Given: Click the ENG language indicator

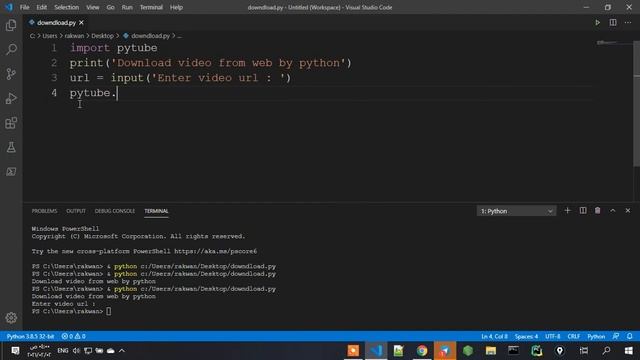Looking at the screenshot, I should (x=62, y=351).
